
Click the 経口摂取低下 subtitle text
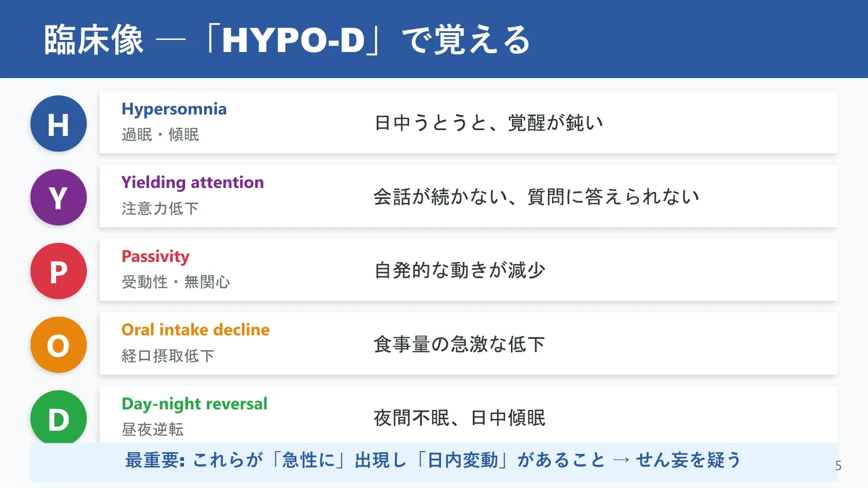coord(168,356)
